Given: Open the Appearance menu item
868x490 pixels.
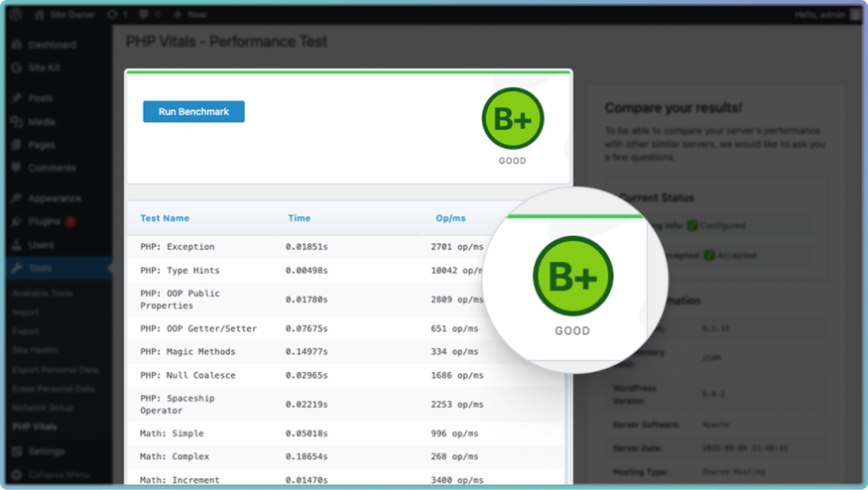Looking at the screenshot, I should tap(55, 197).
